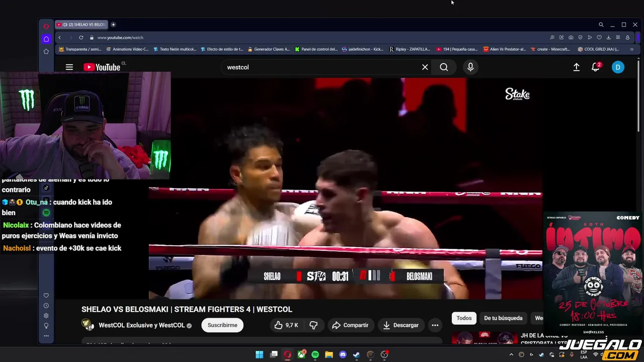The height and width of the screenshot is (362, 644).
Task: Expand hidden bookmarks chevron
Action: pos(631,49)
